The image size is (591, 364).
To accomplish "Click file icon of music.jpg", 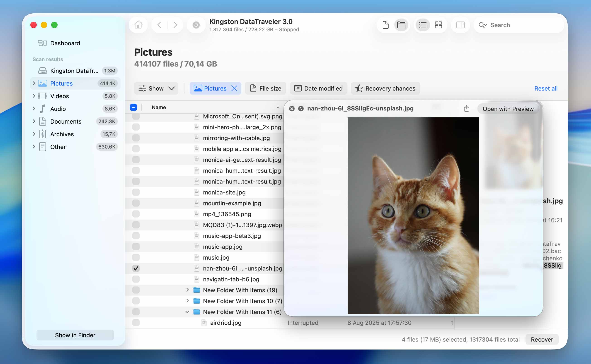I will click(x=197, y=257).
